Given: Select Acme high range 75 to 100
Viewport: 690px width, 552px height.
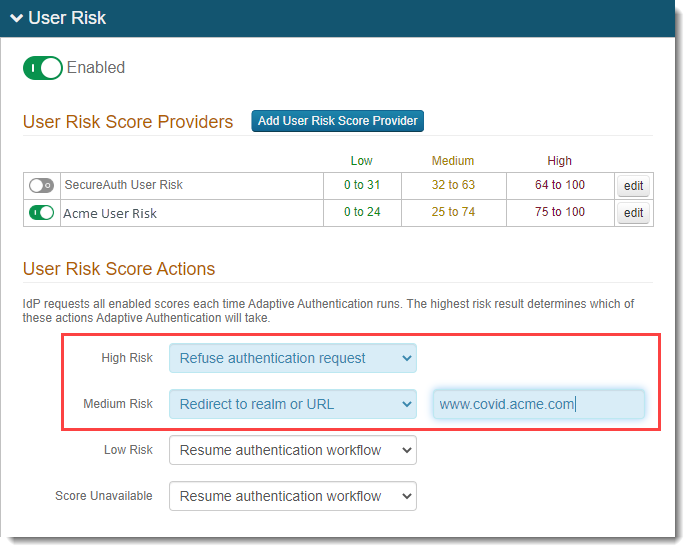Looking at the screenshot, I should click(559, 212).
